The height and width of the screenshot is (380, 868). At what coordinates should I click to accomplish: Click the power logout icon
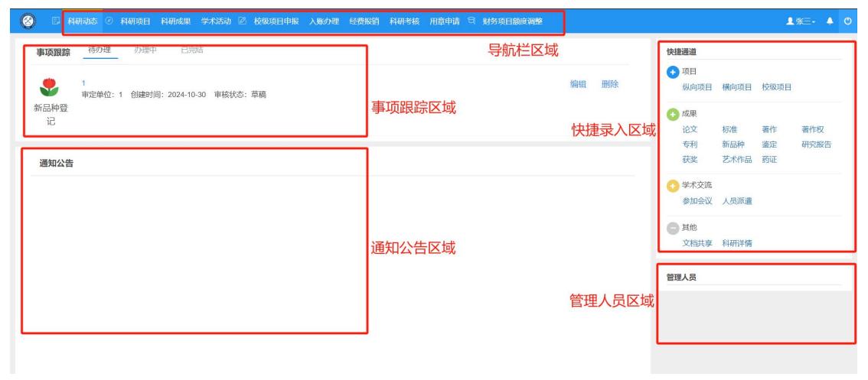click(x=848, y=21)
